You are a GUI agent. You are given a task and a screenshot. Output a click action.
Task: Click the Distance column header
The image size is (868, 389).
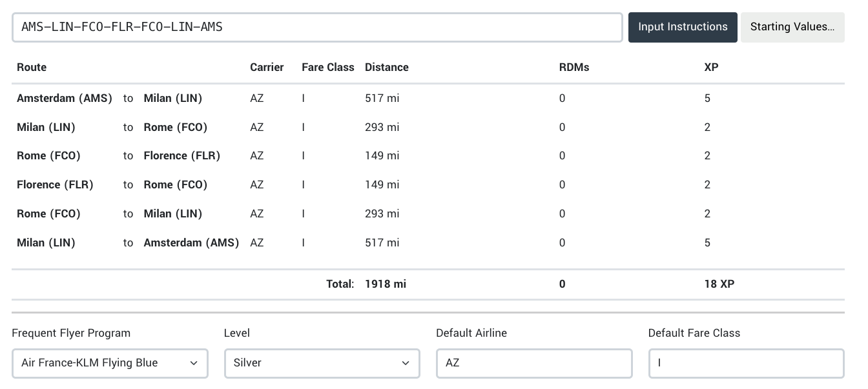pos(386,67)
